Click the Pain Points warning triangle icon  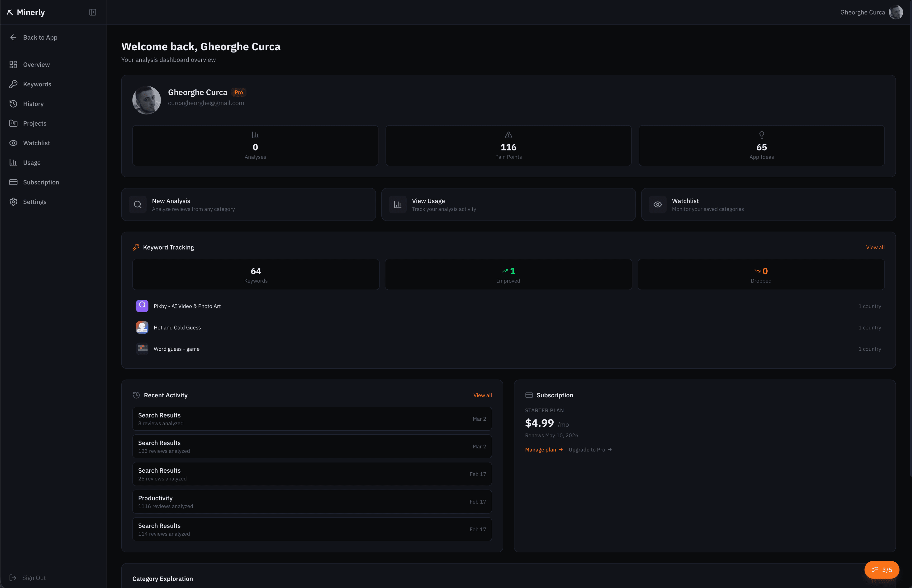508,135
